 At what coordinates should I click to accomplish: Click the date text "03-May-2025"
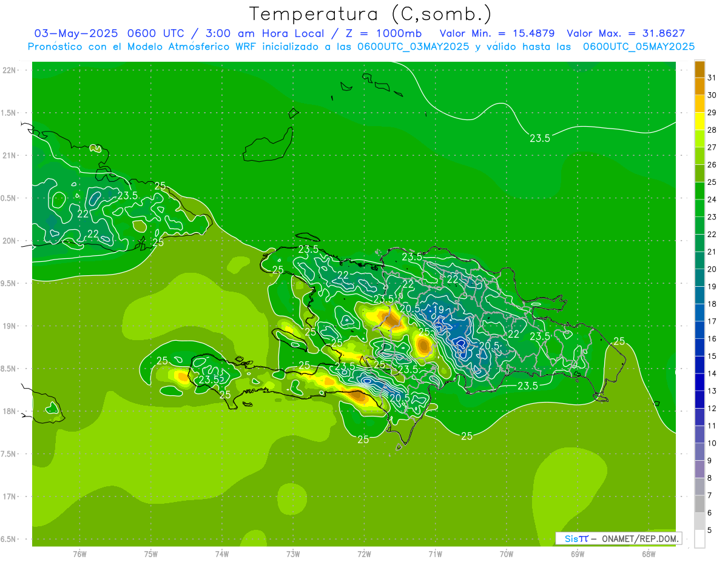(76, 33)
